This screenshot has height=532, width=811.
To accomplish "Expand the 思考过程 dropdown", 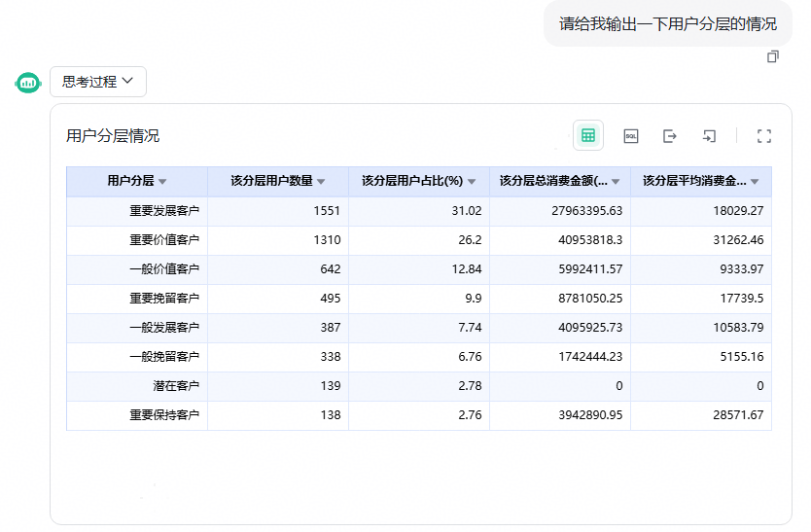I will click(x=98, y=82).
